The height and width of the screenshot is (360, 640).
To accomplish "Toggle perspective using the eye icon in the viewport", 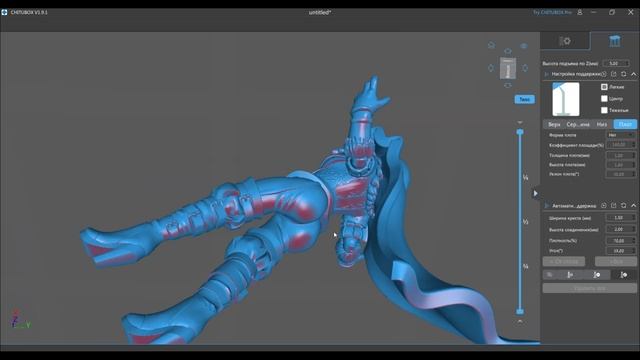I will 524,46.
